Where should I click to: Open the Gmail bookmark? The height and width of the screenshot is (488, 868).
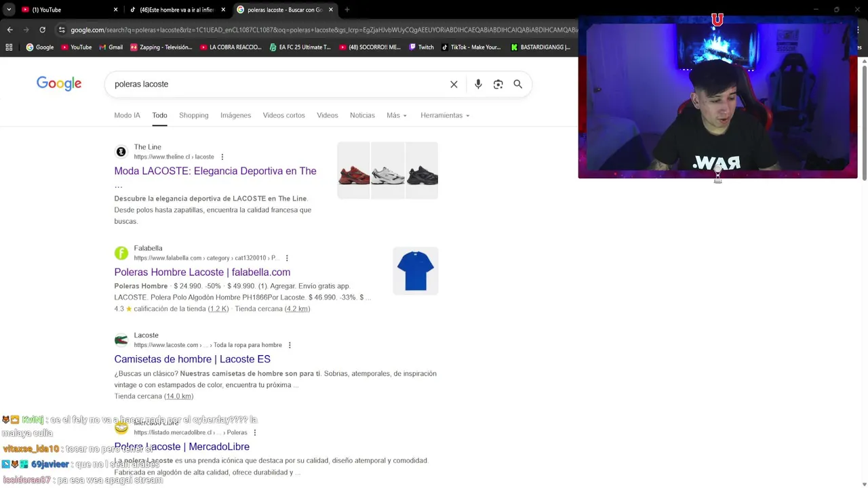tap(111, 47)
